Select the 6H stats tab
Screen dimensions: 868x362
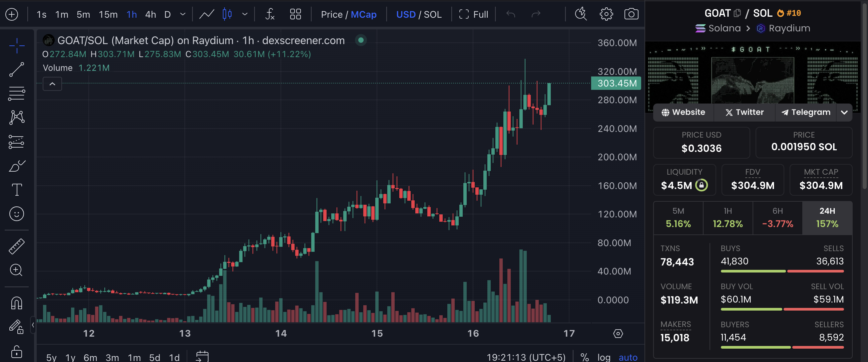coord(777,218)
